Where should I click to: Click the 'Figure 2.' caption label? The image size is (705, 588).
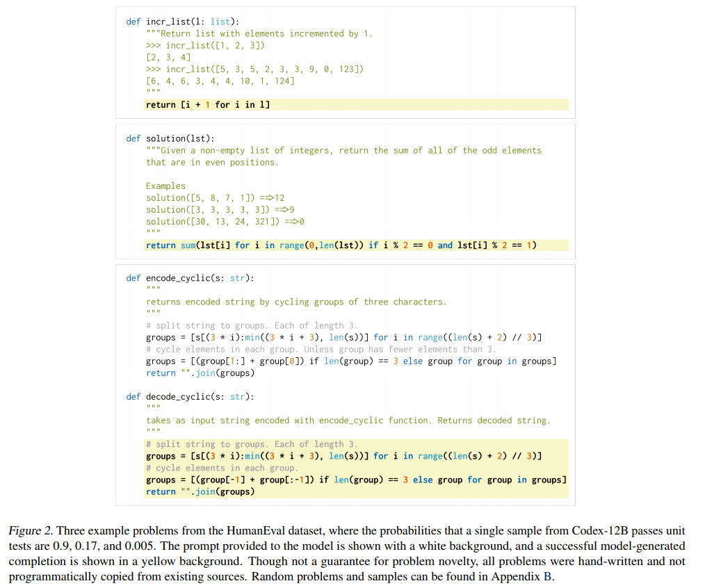(x=31, y=530)
